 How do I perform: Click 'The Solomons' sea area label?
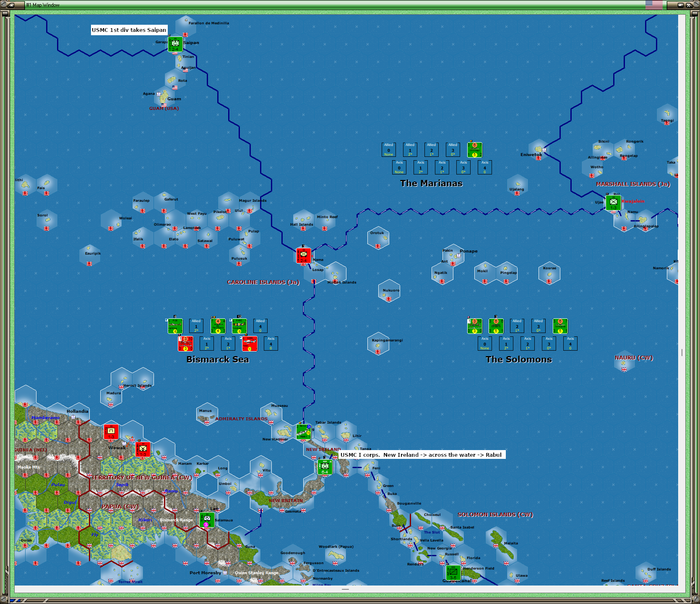coord(519,359)
